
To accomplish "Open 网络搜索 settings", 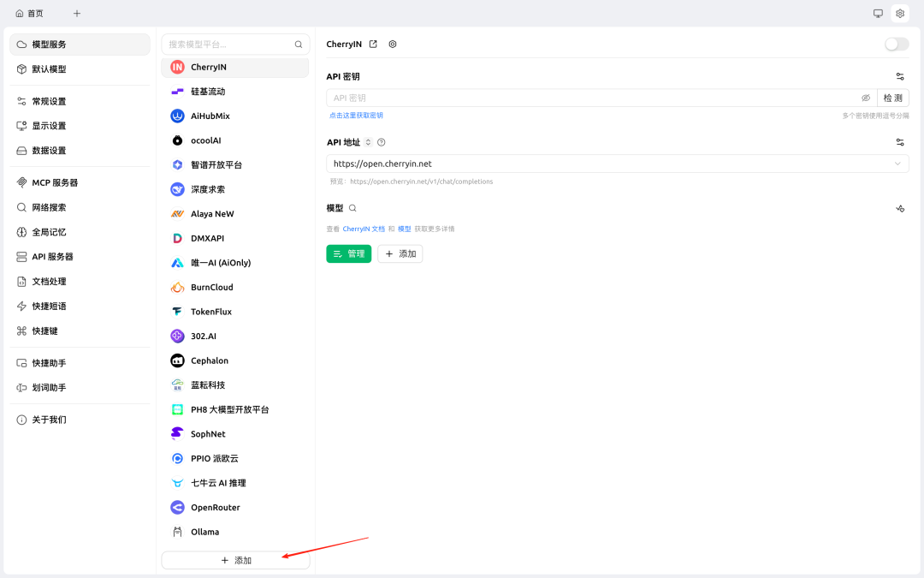I will coord(80,207).
